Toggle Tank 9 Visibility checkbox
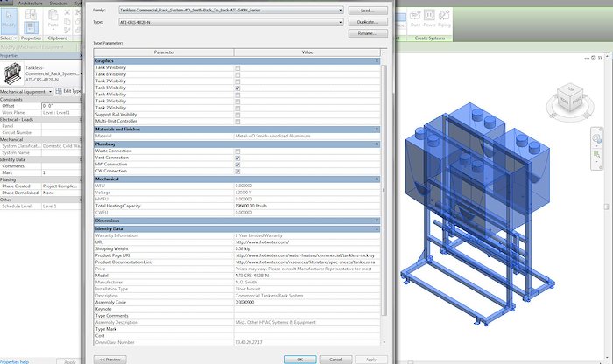Viewport: 613px width, 364px height. click(x=237, y=68)
